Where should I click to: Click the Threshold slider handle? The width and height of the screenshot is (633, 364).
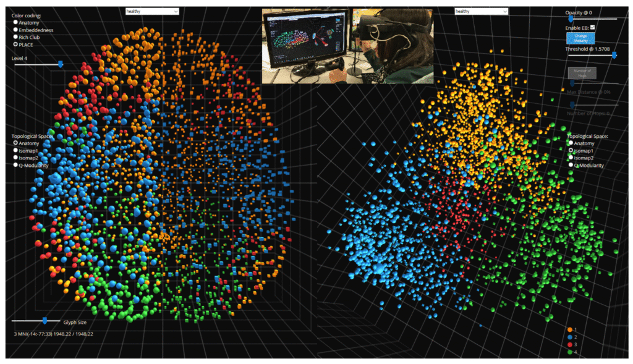615,55
